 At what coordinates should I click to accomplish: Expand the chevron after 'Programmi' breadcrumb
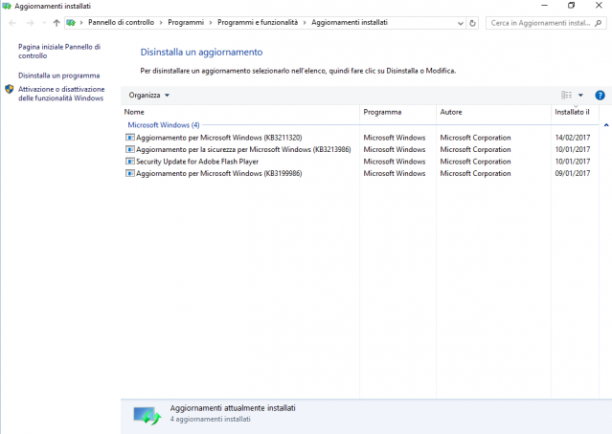click(x=210, y=23)
